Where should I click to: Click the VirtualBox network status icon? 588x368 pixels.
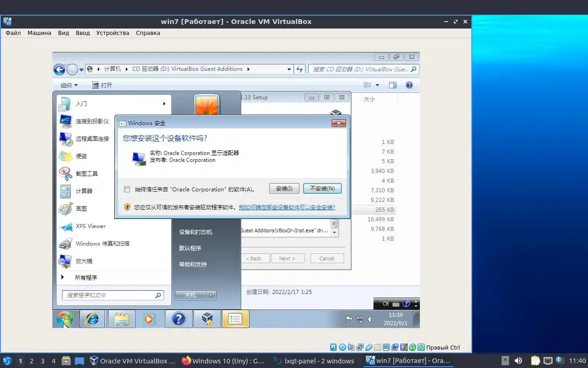[360, 347]
